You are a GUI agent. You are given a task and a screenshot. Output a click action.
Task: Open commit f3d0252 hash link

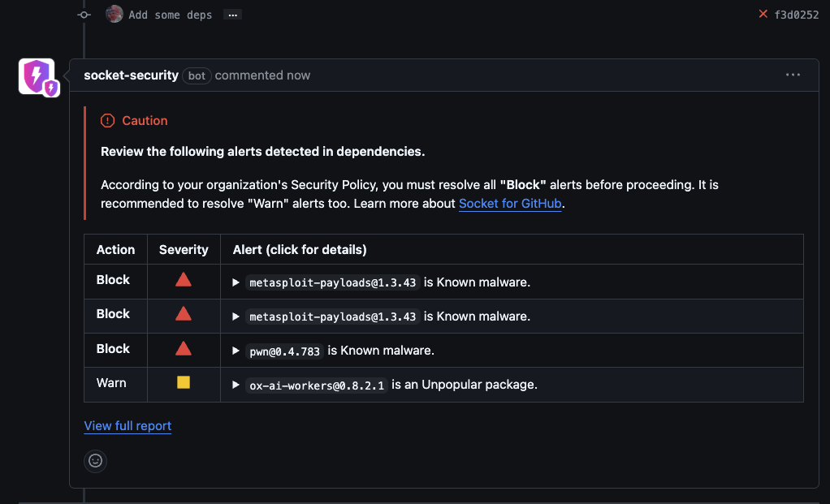pos(796,15)
